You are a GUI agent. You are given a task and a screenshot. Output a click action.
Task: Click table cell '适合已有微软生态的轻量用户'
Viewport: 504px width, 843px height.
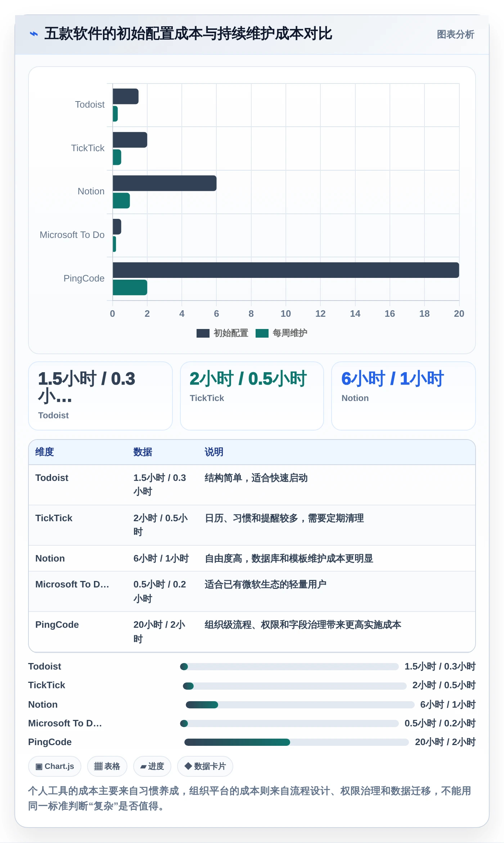[266, 585]
